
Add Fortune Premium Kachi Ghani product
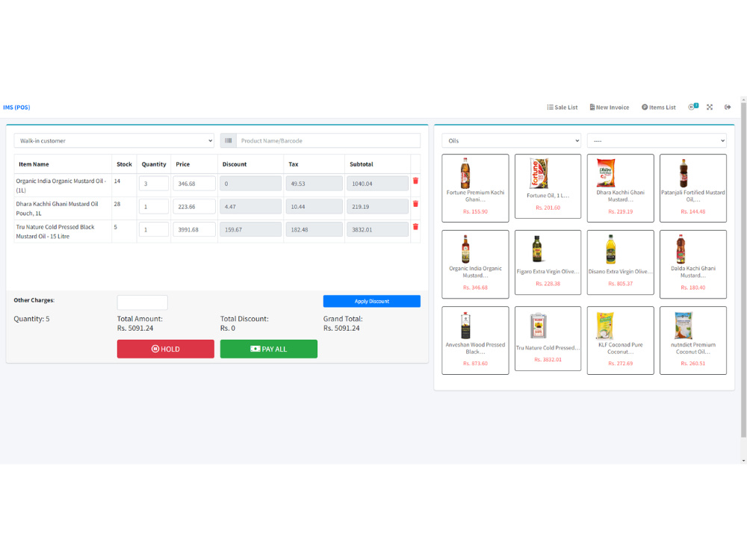point(475,187)
